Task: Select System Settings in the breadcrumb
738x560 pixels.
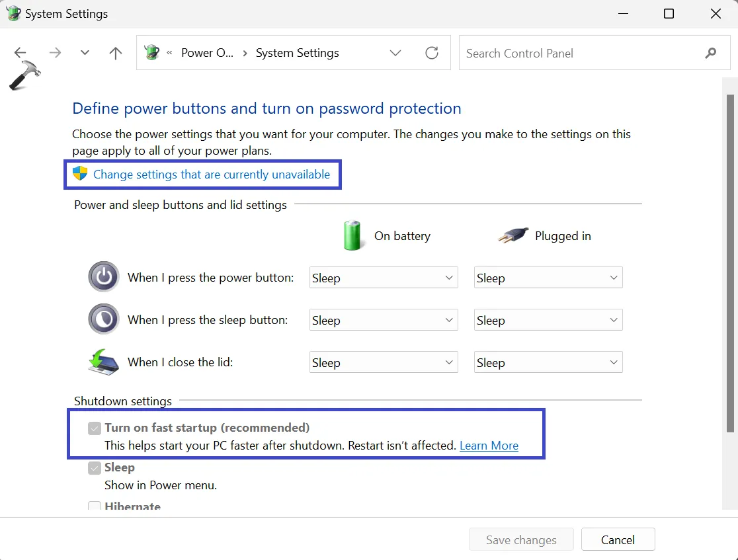Action: pos(297,53)
